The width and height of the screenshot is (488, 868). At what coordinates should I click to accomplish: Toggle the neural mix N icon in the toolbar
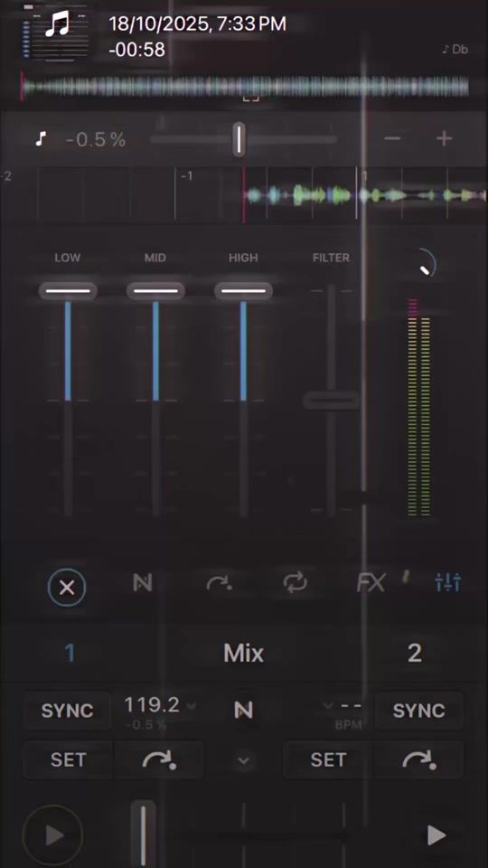point(143,583)
